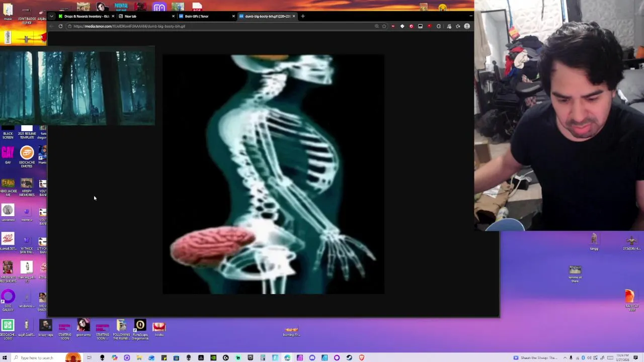Open Steam from the taskbar
Image resolution: width=644 pixels, height=362 pixels.
(349, 357)
